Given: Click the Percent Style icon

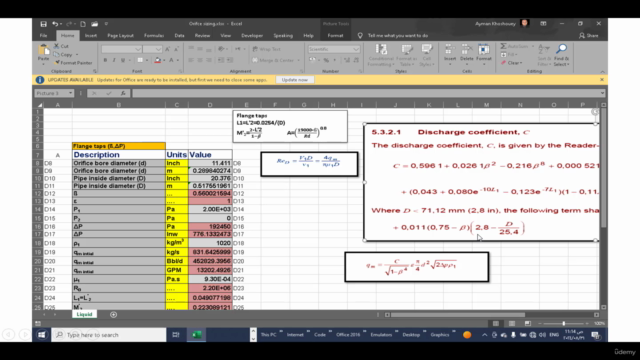Looking at the screenshot, I should pyautogui.click(x=326, y=60).
